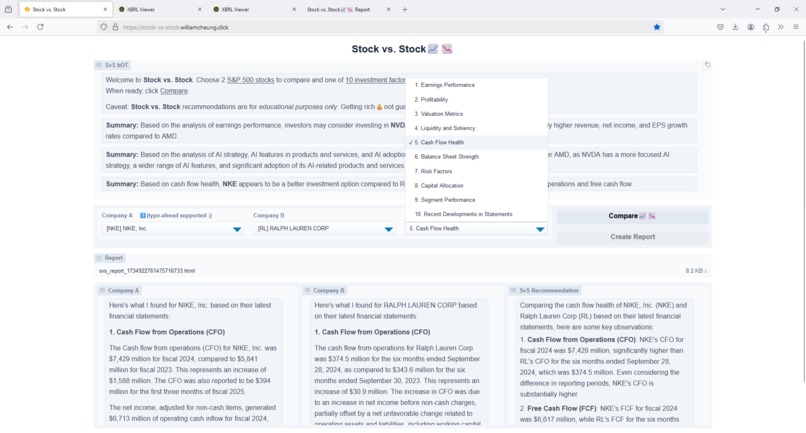The width and height of the screenshot is (806, 433).
Task: Click the Create Report button
Action: pyautogui.click(x=632, y=237)
